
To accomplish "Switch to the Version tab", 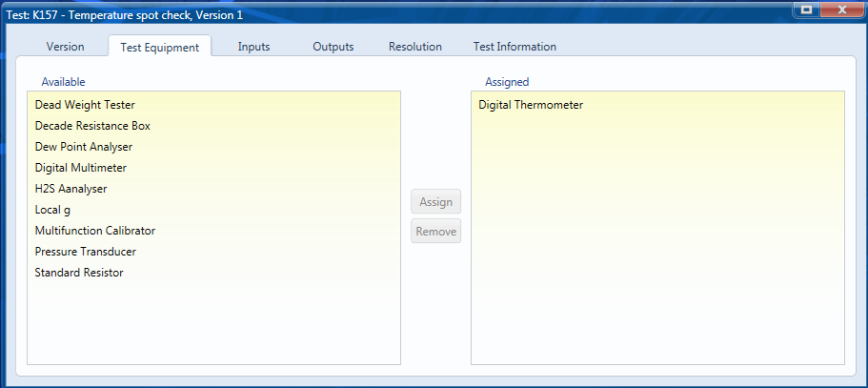I will tap(66, 47).
